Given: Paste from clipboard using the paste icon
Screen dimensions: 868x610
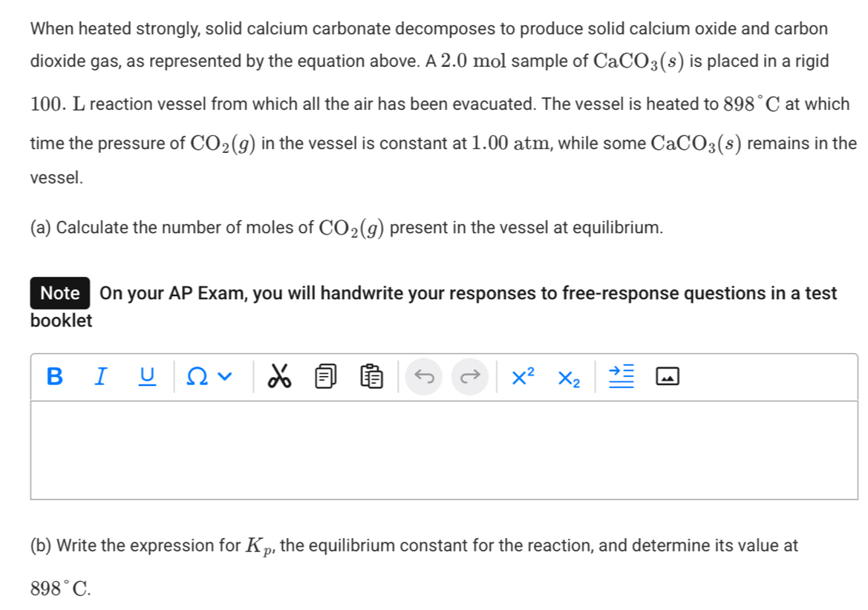Looking at the screenshot, I should [371, 377].
